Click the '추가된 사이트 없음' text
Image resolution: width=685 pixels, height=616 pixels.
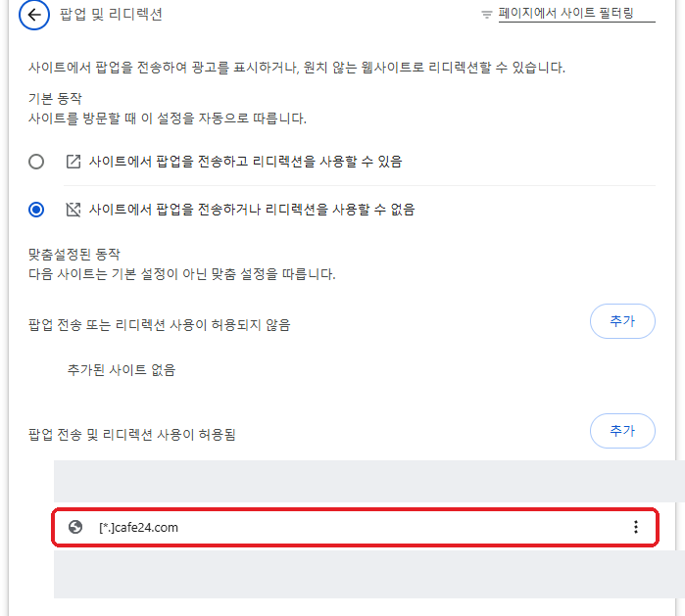(x=122, y=370)
